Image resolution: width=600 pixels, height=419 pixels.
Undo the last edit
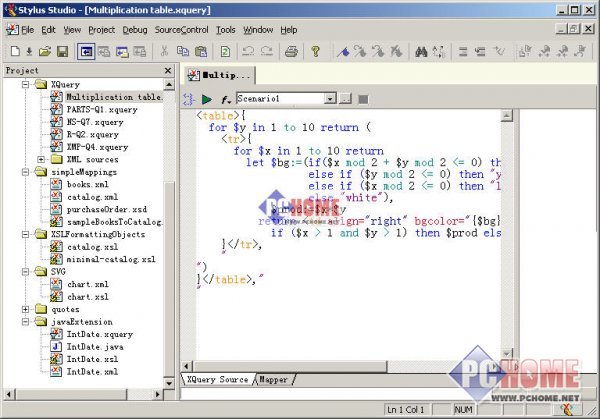(248, 51)
